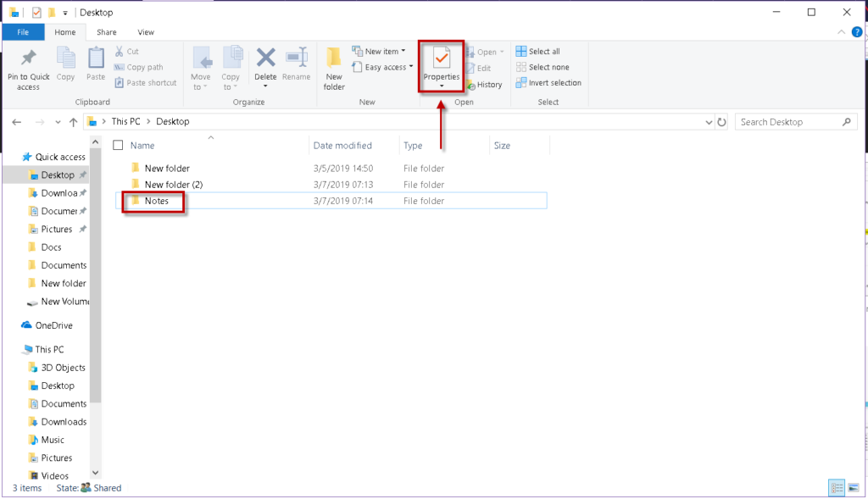The height and width of the screenshot is (499, 868).
Task: Expand the Delete dropdown arrow
Action: [x=265, y=86]
